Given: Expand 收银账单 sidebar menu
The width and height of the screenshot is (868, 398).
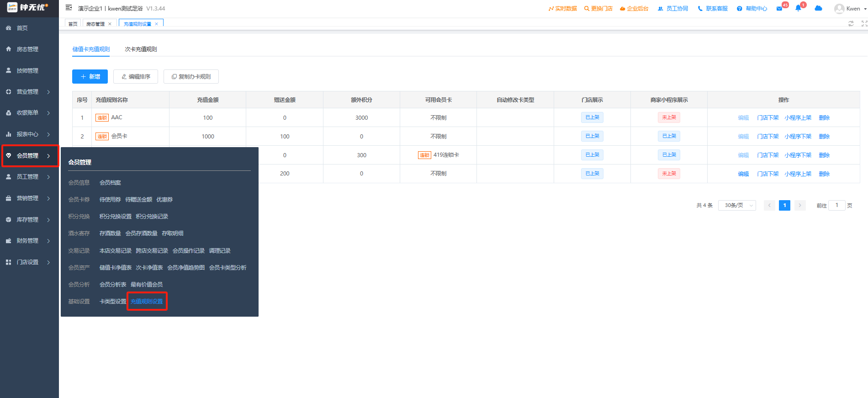Looking at the screenshot, I should pyautogui.click(x=29, y=113).
